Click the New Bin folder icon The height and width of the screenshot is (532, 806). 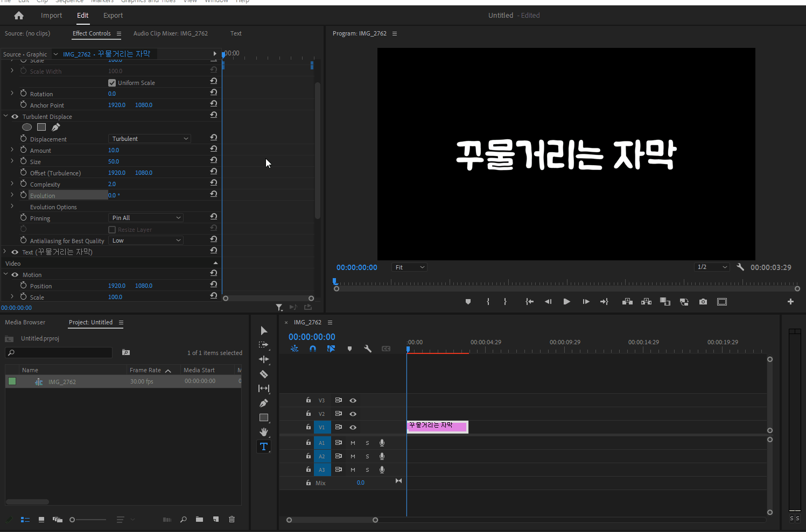pos(199,519)
